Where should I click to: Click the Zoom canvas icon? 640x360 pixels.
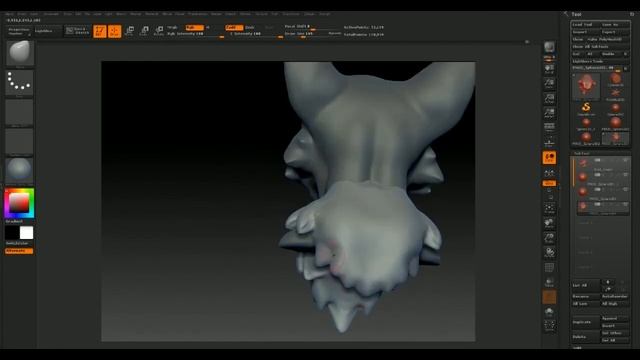pos(549,83)
